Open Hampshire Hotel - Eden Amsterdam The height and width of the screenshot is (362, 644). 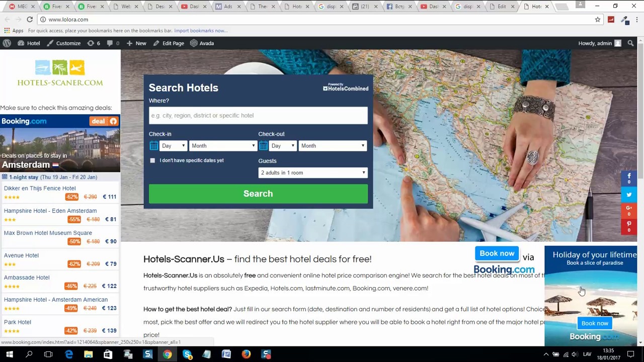50,211
